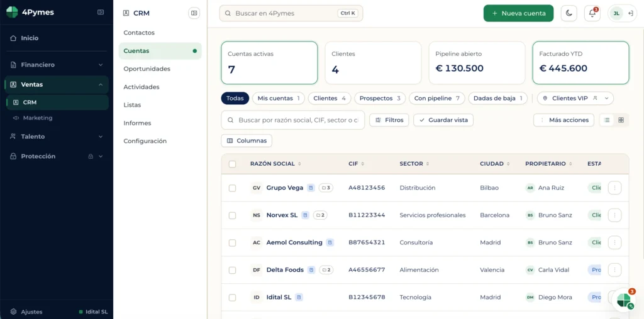Select Prospectos filter tab
Screen dimensions: 644x319
tap(380, 99)
